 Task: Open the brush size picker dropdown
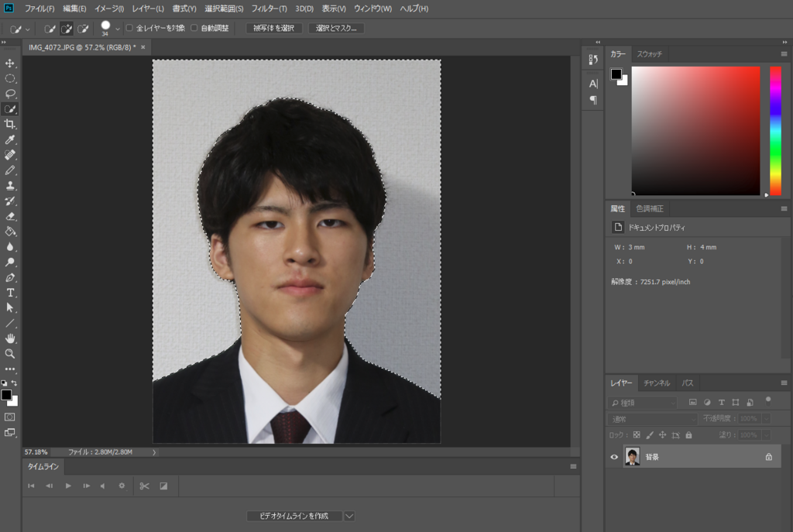118,29
